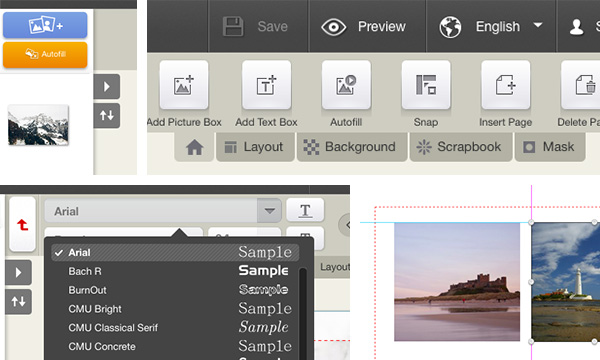Click the font list scrollbar

(303, 314)
